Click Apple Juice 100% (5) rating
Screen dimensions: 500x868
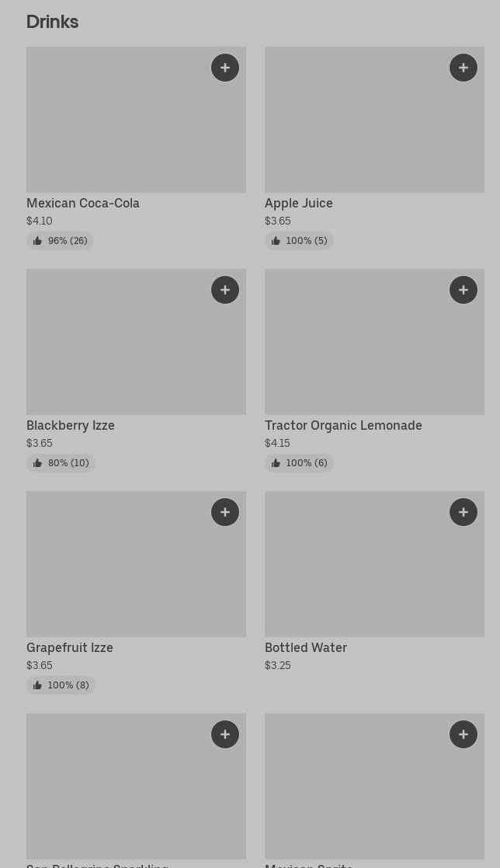pyautogui.click(x=299, y=241)
